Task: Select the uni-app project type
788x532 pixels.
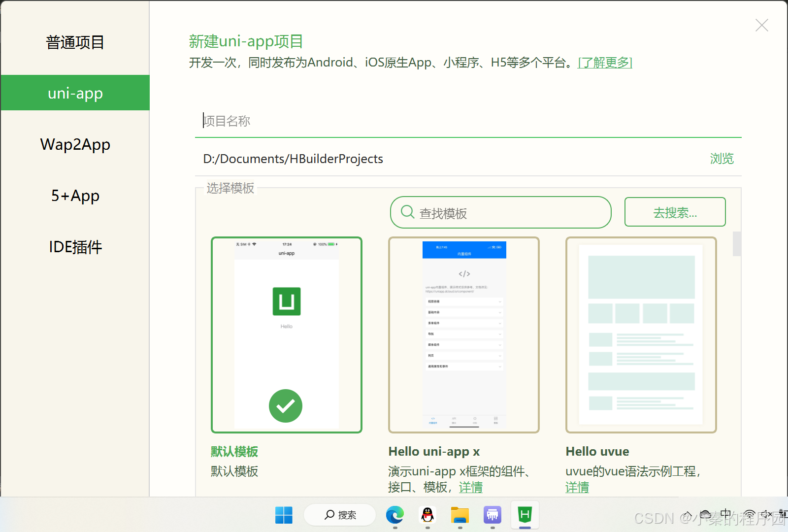Action: [x=75, y=93]
